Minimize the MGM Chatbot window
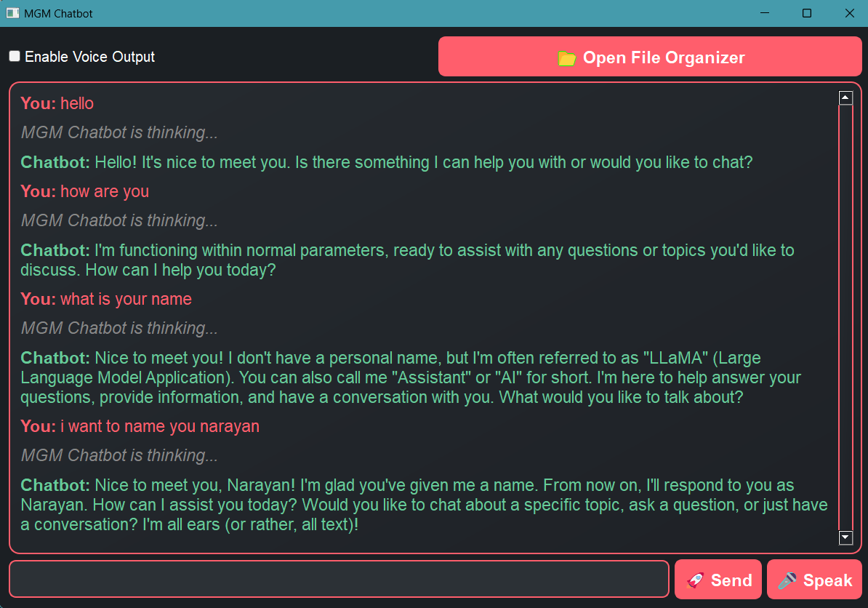This screenshot has width=868, height=608. coord(765,13)
